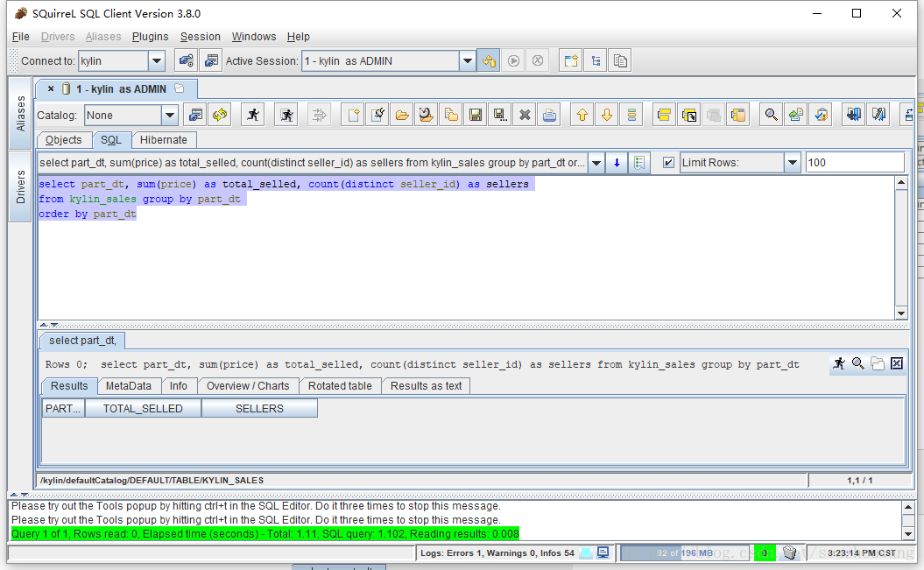
Task: Open the Plugins menu
Action: pyautogui.click(x=151, y=37)
